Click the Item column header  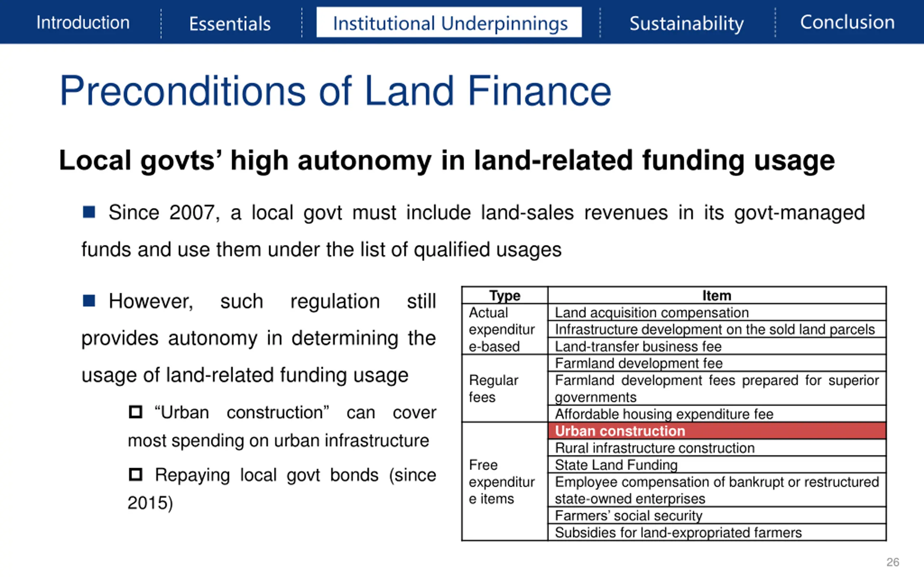[716, 295]
